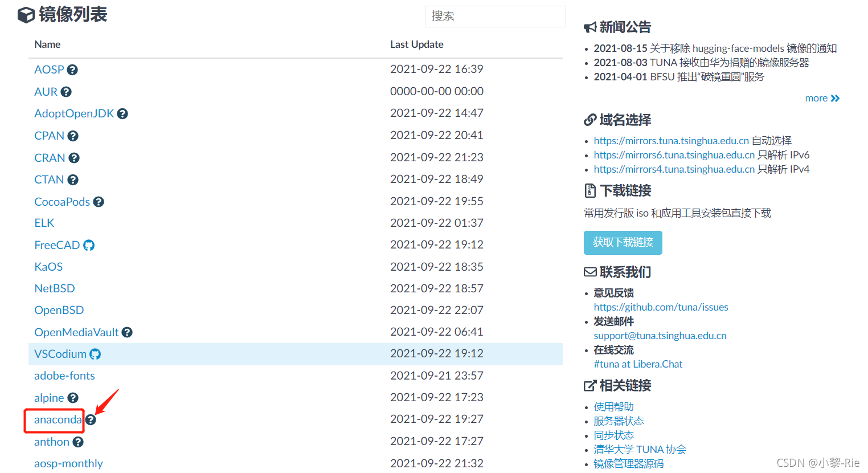Screen dimensions: 868x473
Task: Go to the NetBSD mirror
Action: (x=55, y=288)
